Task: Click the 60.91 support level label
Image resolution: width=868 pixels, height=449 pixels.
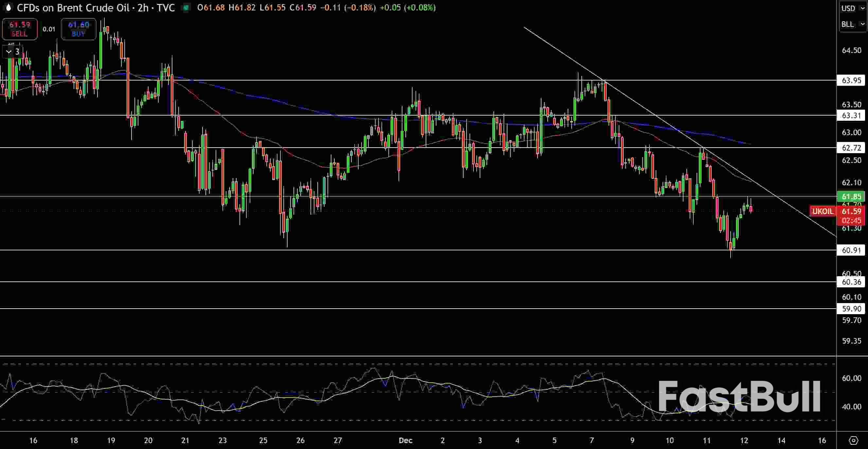Action: (852, 250)
